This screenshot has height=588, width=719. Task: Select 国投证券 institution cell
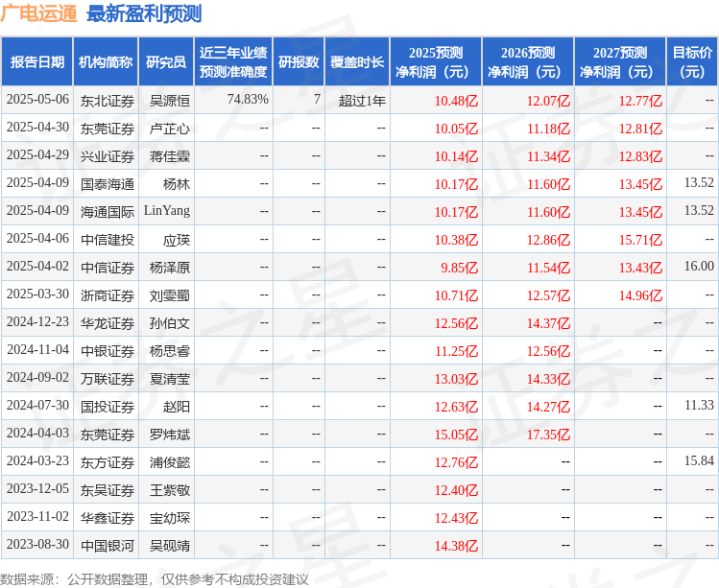[108, 407]
